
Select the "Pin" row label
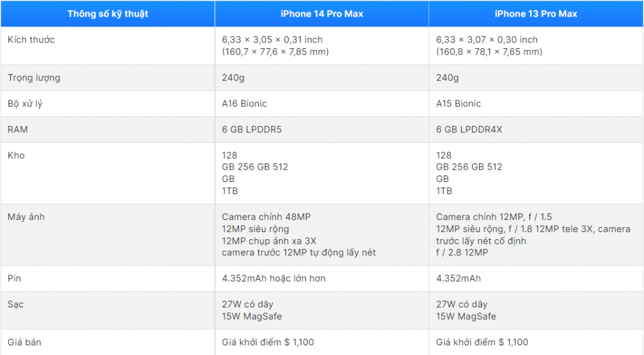coord(15,278)
